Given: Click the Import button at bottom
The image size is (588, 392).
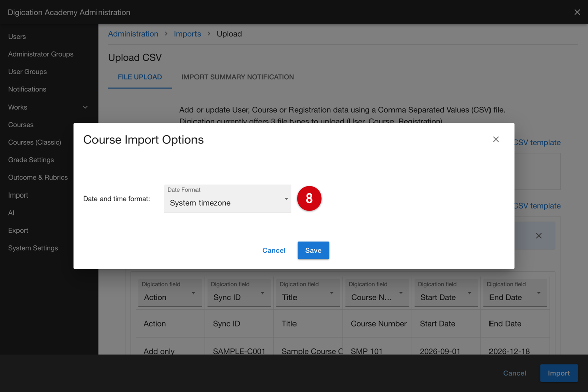Looking at the screenshot, I should click(x=559, y=373).
